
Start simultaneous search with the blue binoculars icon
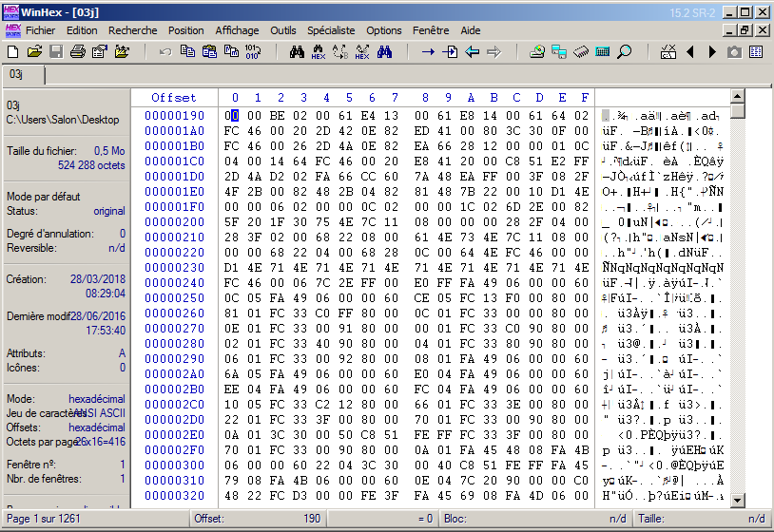point(384,51)
